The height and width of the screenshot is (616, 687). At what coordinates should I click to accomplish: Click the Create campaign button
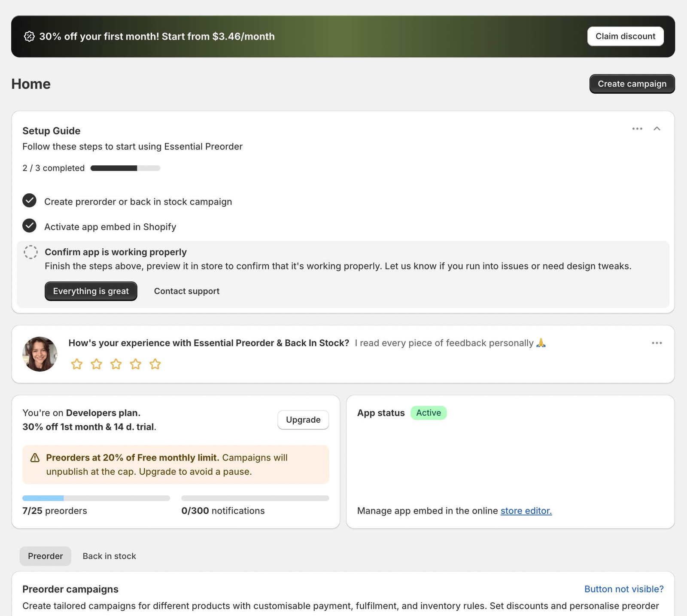[x=632, y=84]
